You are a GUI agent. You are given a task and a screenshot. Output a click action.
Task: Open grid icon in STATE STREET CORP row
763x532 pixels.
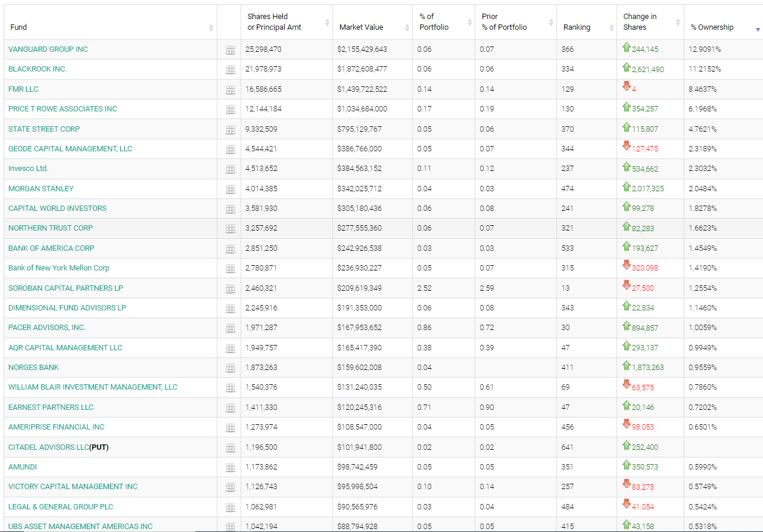tap(231, 130)
